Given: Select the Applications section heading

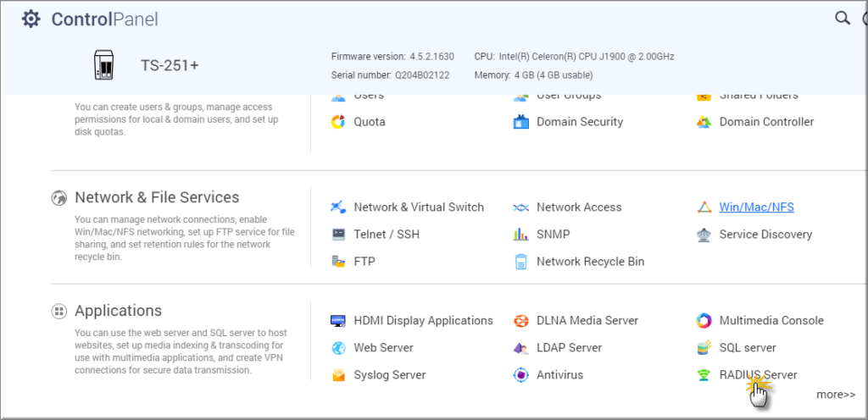Looking at the screenshot, I should click(118, 311).
